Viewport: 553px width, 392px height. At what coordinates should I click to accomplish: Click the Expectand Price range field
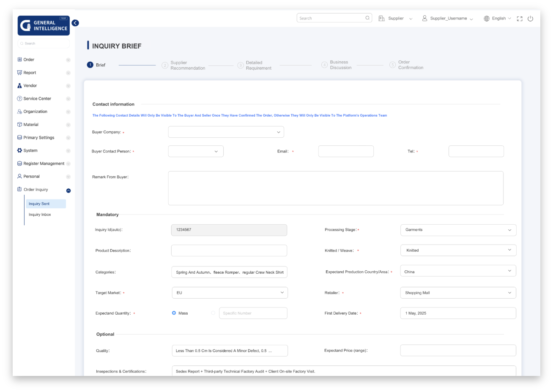tap(458, 350)
